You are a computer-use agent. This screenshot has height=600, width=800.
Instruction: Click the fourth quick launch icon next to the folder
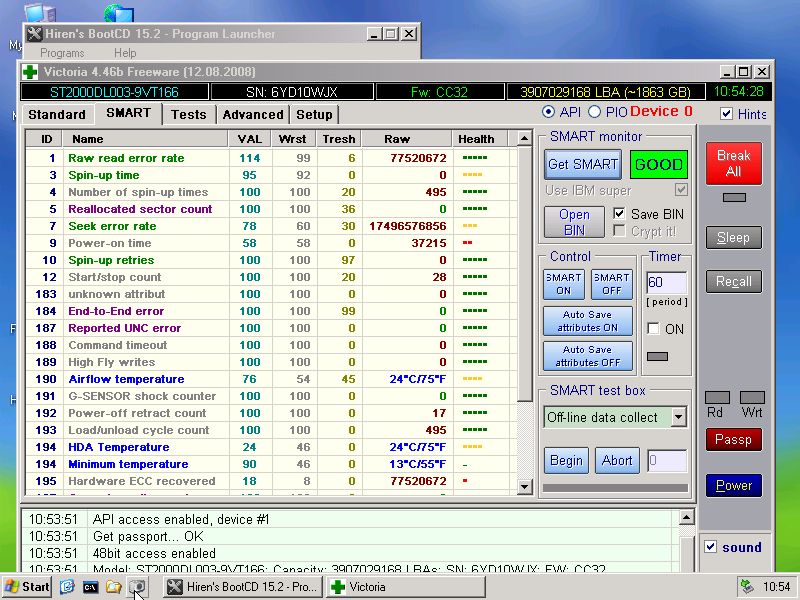click(137, 587)
